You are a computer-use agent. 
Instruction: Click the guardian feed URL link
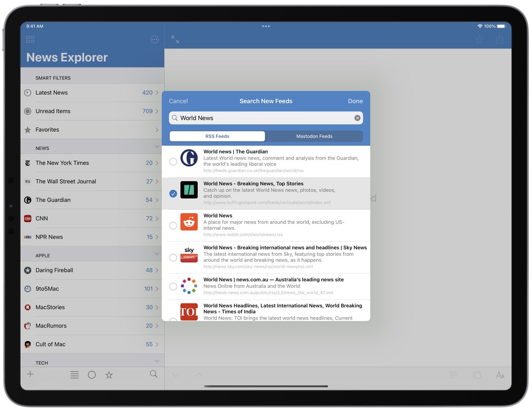coord(253,171)
